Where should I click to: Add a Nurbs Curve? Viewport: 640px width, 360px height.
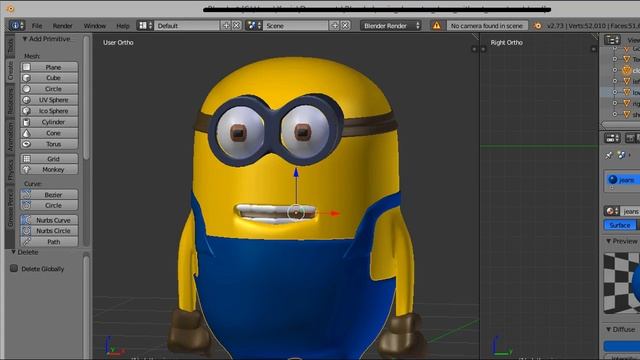coord(49,220)
